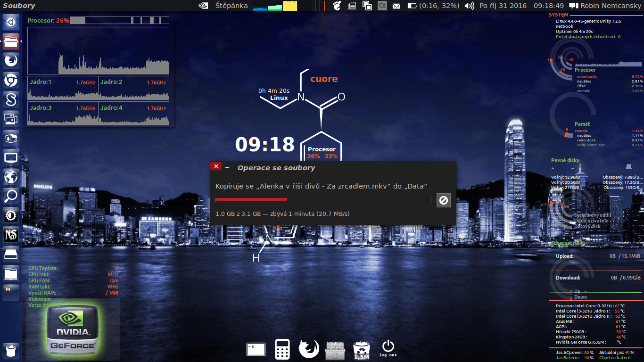Viewport: 644px width, 362px height.
Task: Expand the battery indicator menu
Action: pyautogui.click(x=433, y=6)
